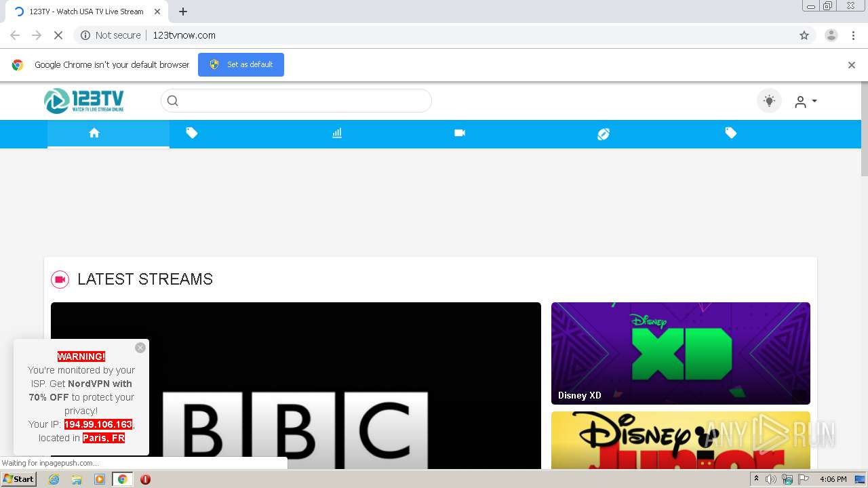
Task: Go back using browser back arrow
Action: [15, 35]
